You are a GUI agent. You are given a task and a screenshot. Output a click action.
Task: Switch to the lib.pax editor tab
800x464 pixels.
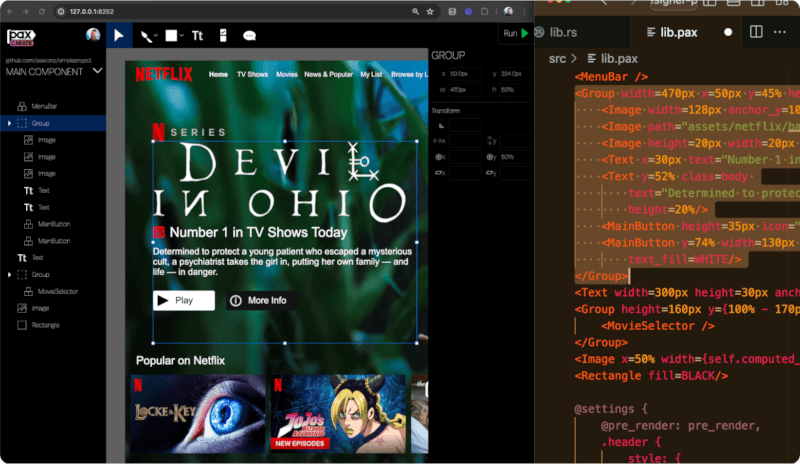pyautogui.click(x=679, y=33)
